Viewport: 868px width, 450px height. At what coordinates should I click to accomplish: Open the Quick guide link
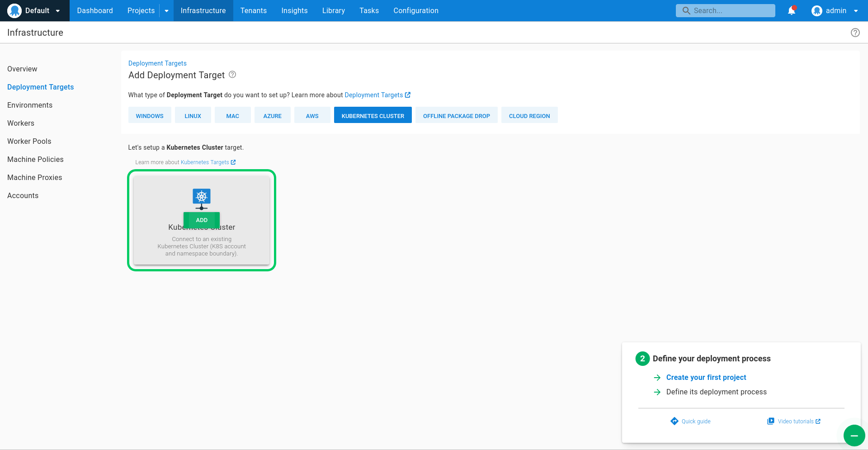click(x=696, y=422)
